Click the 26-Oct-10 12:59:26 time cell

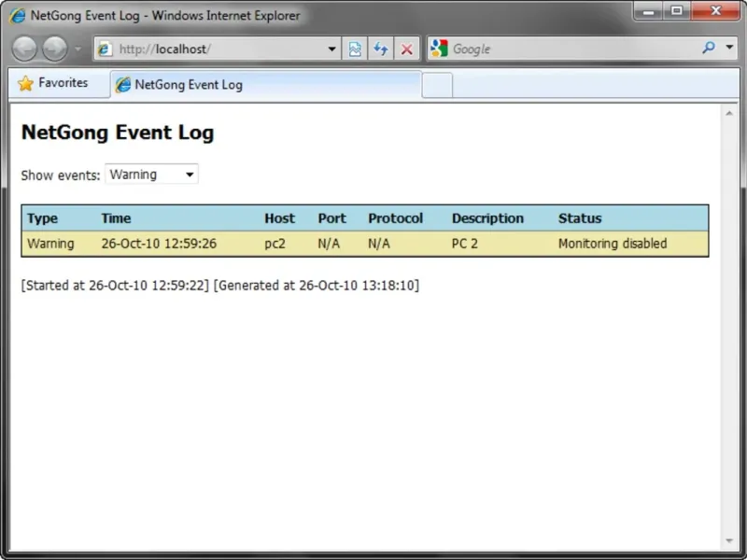159,244
